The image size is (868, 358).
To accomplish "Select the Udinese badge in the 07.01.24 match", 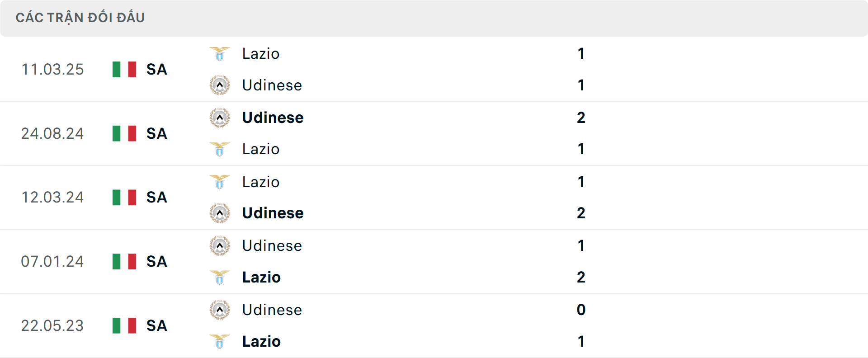I will (x=220, y=245).
